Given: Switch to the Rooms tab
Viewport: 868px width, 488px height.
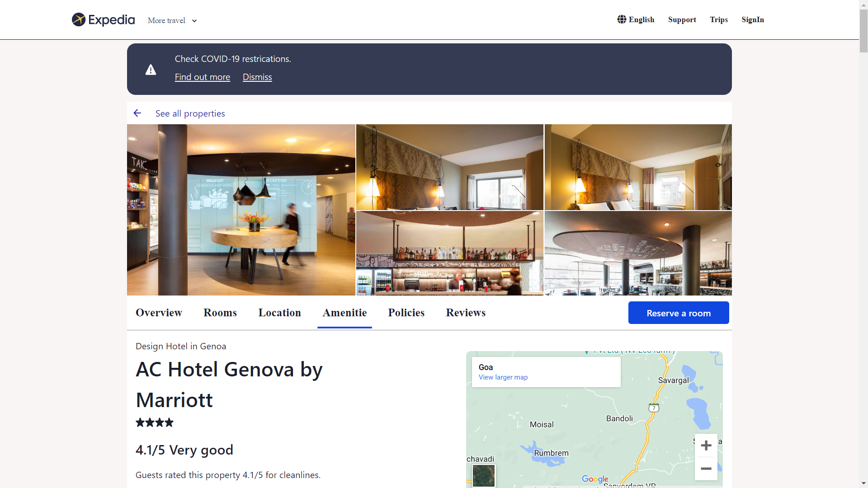Looking at the screenshot, I should pyautogui.click(x=220, y=313).
